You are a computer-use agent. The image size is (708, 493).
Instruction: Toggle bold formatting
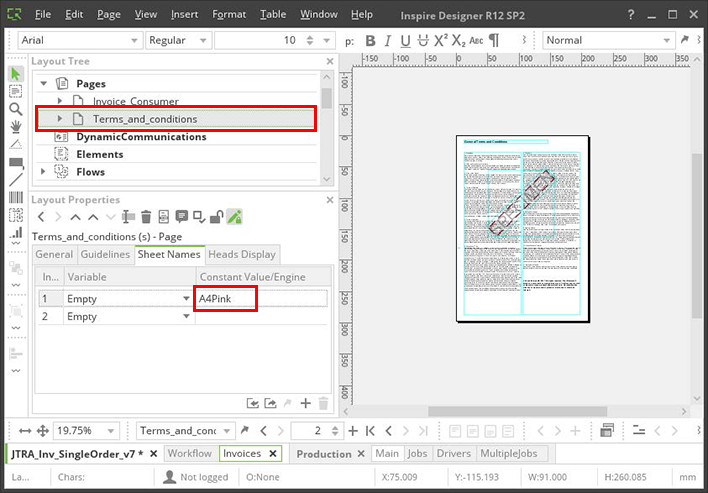click(x=370, y=41)
